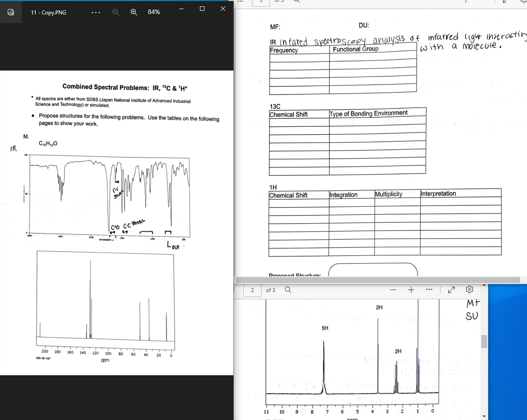Open the PDF's More options menu
This screenshot has width=527, height=420.
pos(428,290)
